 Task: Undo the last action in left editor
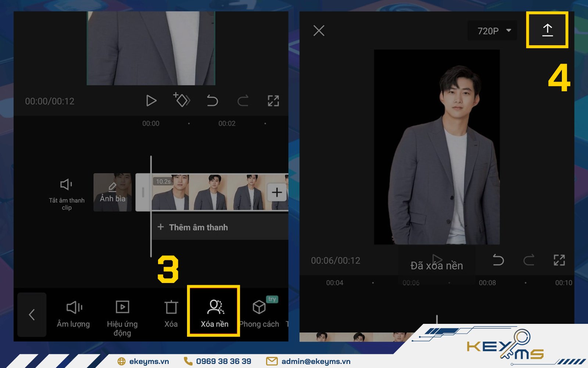point(212,101)
